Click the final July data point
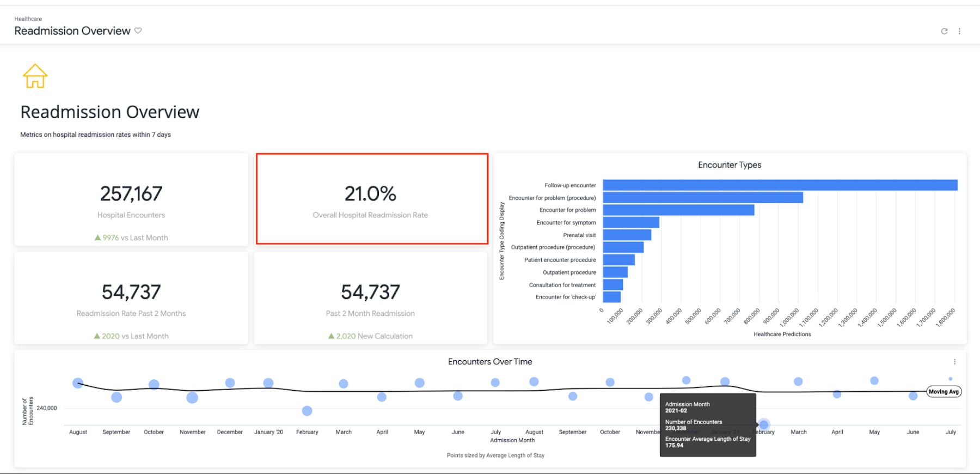 tap(951, 379)
